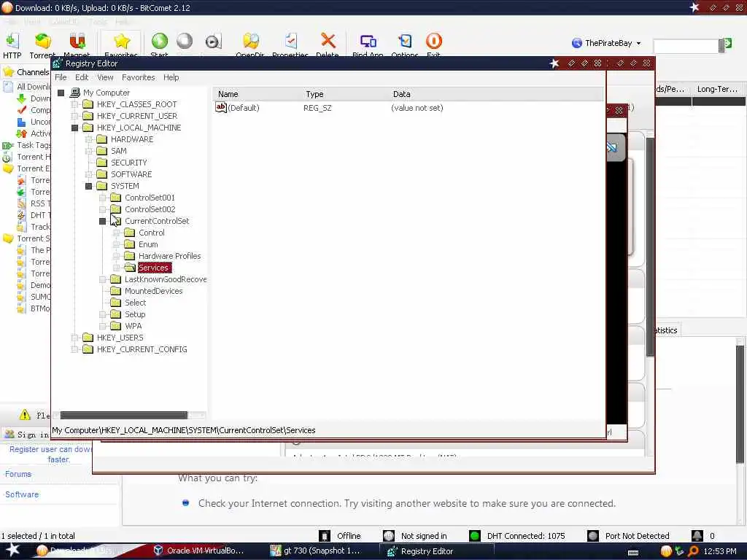
Task: Collapse the HKEY_LOCAL_MACHINE node
Action: (x=75, y=128)
